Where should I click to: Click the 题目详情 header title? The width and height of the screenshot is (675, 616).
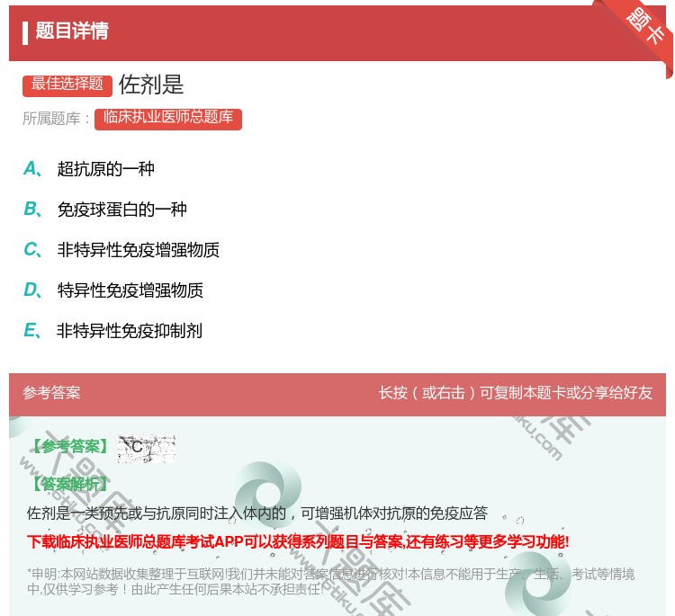click(72, 31)
